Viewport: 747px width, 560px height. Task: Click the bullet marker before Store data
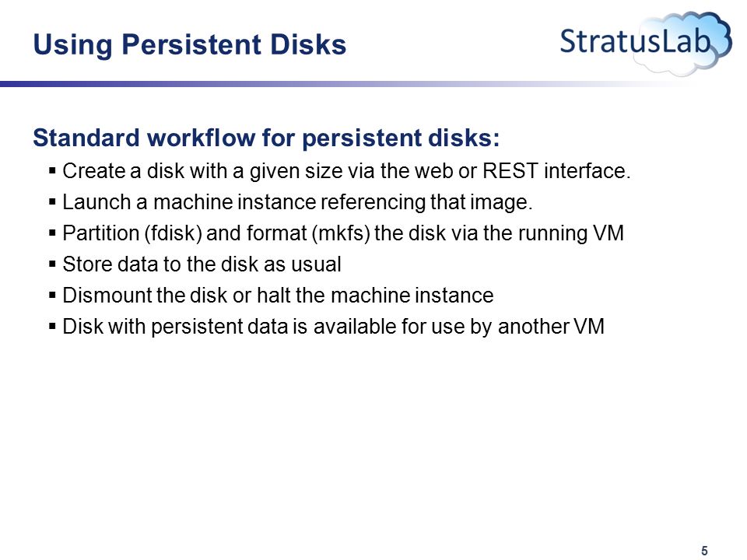click(52, 264)
